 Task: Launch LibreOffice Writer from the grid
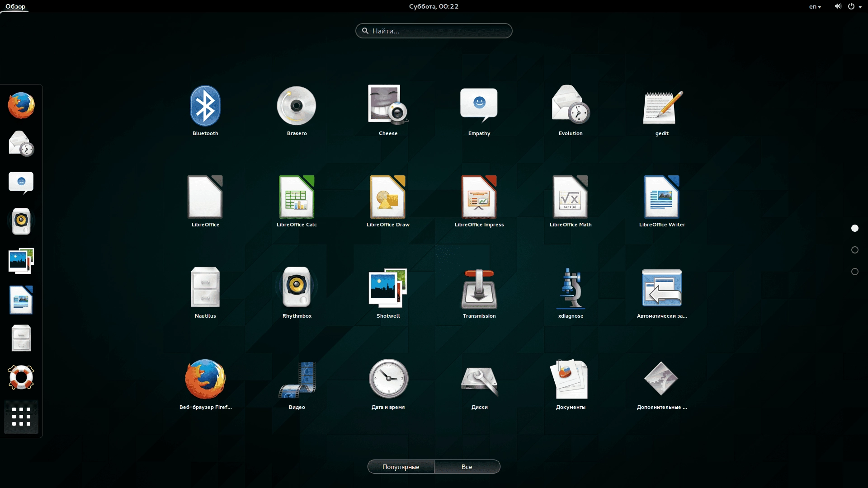click(662, 197)
